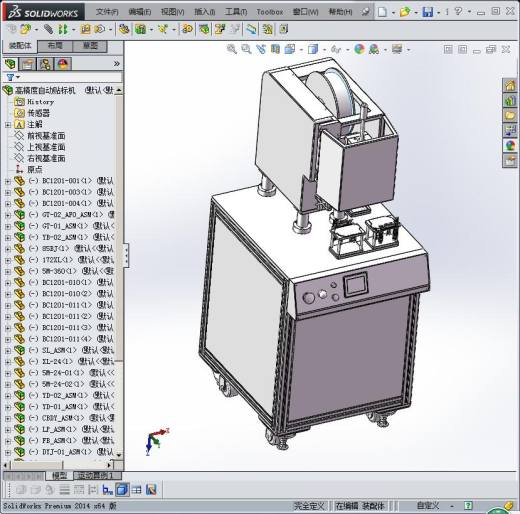Viewport: 520px width, 514px height.
Task: Open Design Library in the task pane
Action: 510,100
